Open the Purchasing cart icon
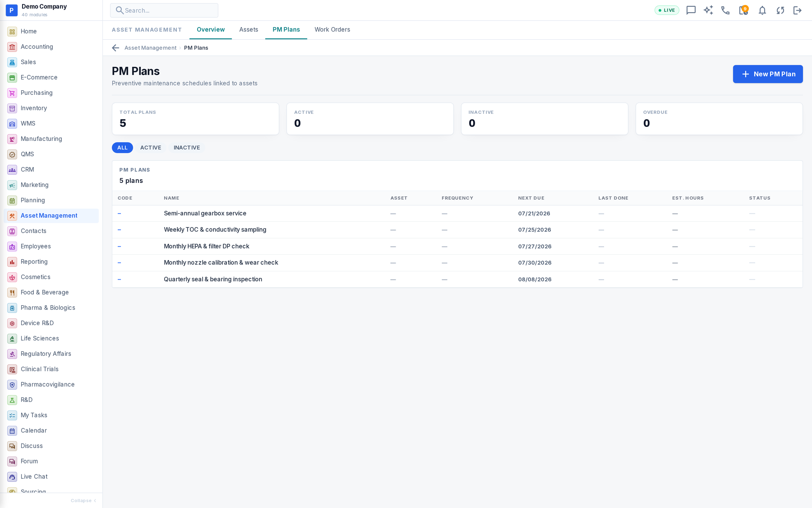Viewport: 812px width, 508px height. [x=12, y=93]
